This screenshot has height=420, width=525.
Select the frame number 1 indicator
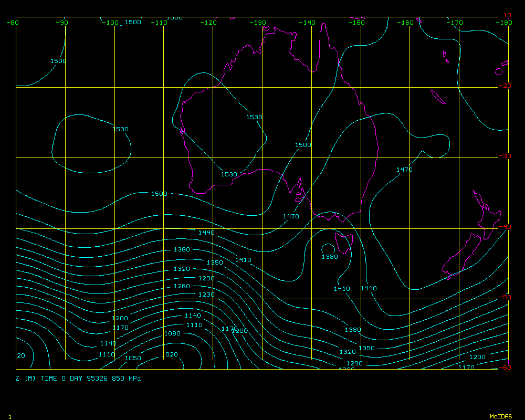pyautogui.click(x=10, y=416)
